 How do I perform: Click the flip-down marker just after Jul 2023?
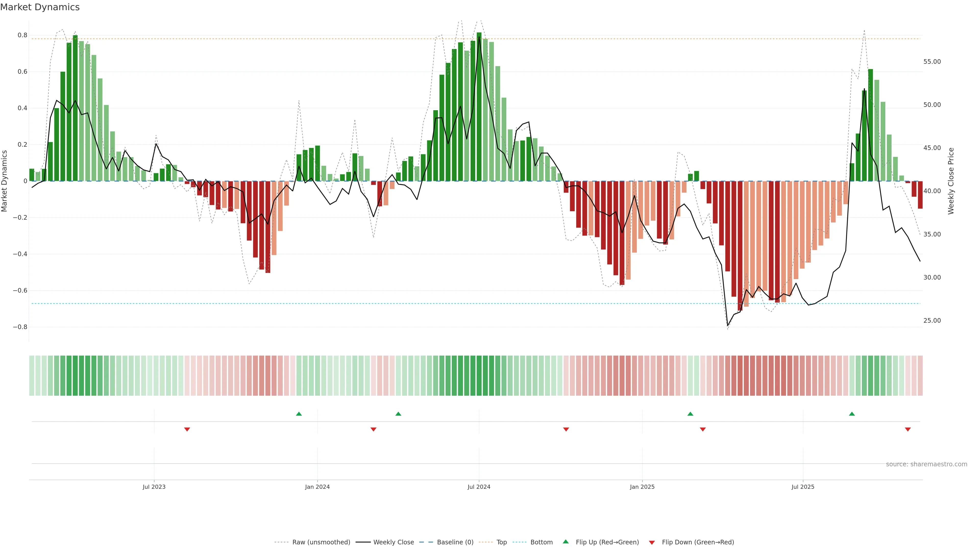pos(187,429)
